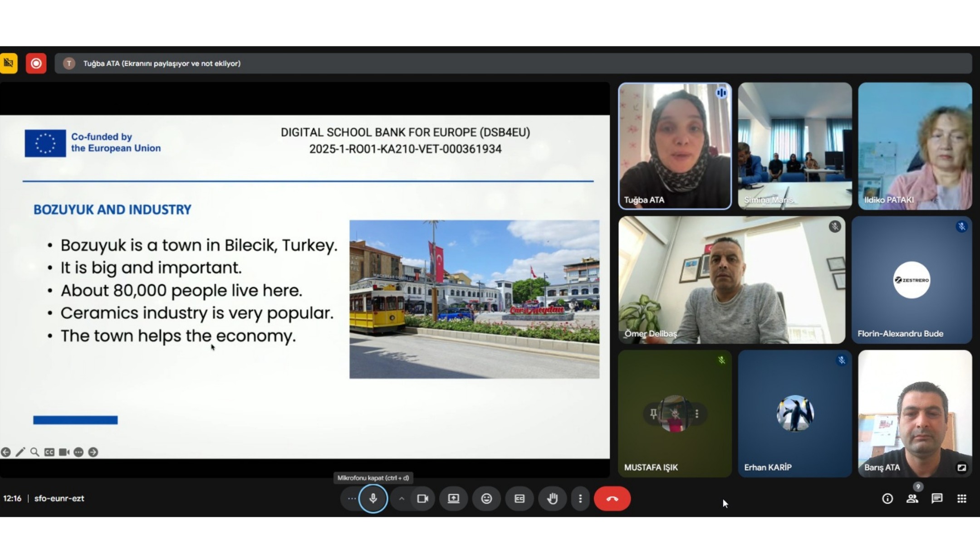Select the slide pen annotation tool
This screenshot has width=980, height=555.
[20, 452]
